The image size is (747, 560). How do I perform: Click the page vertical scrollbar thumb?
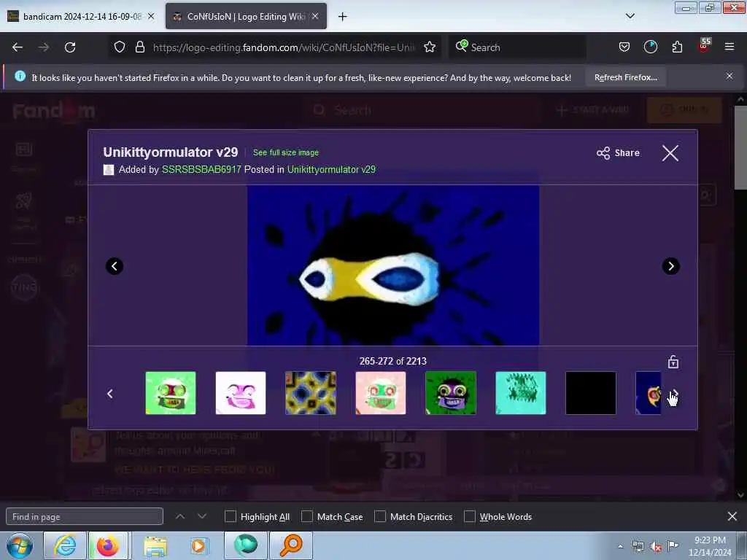point(740,147)
